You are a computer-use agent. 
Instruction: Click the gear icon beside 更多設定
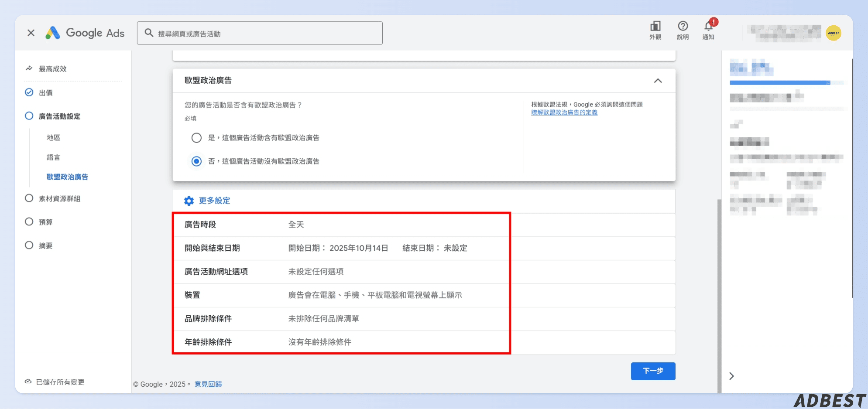[x=189, y=201]
